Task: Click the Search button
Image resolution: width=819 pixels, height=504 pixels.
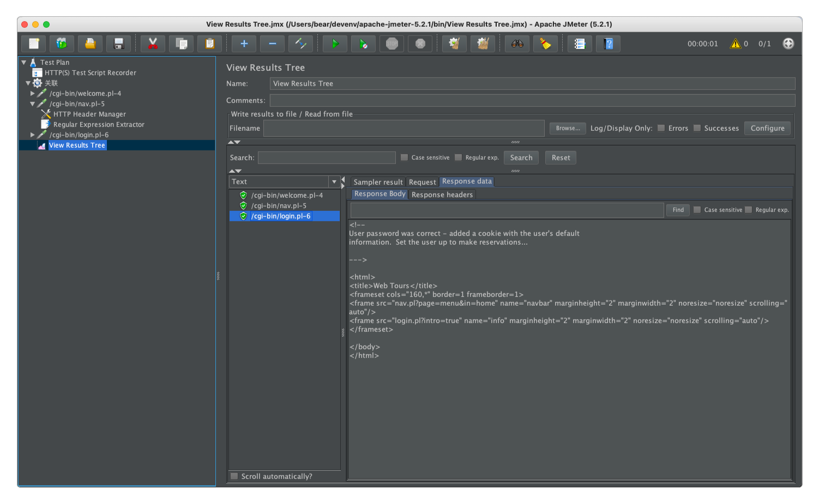Action: click(x=521, y=157)
